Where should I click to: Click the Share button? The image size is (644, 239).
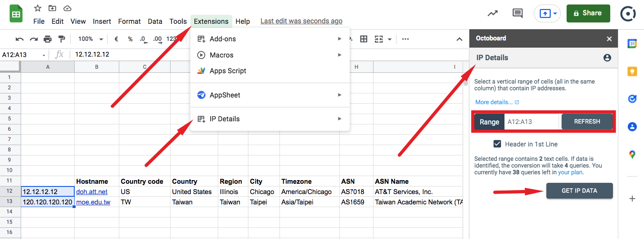click(x=588, y=13)
